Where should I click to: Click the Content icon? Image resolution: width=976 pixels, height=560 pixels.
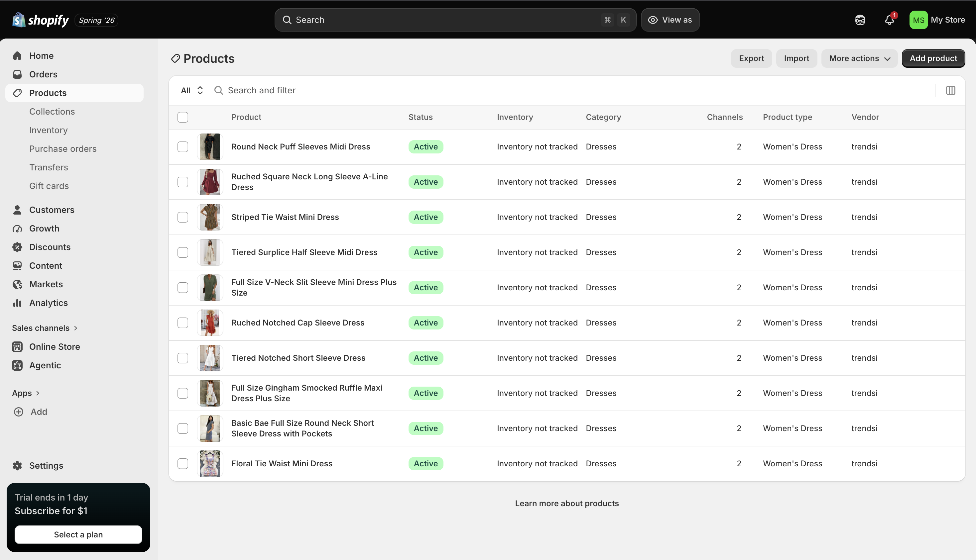pyautogui.click(x=17, y=265)
